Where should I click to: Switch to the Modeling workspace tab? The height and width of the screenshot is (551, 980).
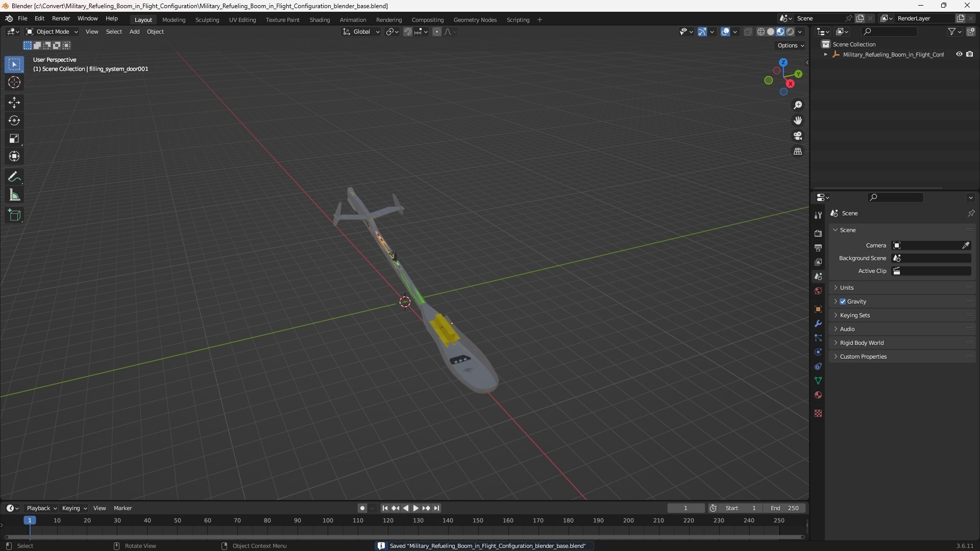click(174, 20)
